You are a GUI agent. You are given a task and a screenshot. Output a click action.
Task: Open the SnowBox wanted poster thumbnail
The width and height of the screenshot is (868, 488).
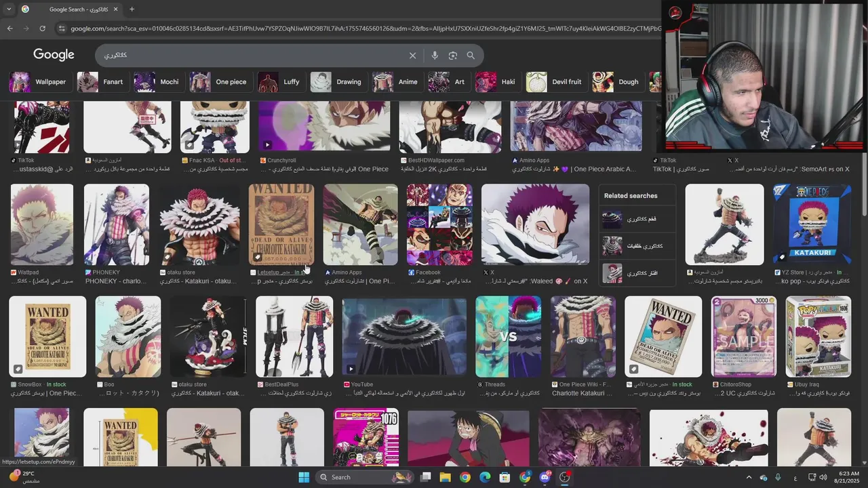pos(47,336)
